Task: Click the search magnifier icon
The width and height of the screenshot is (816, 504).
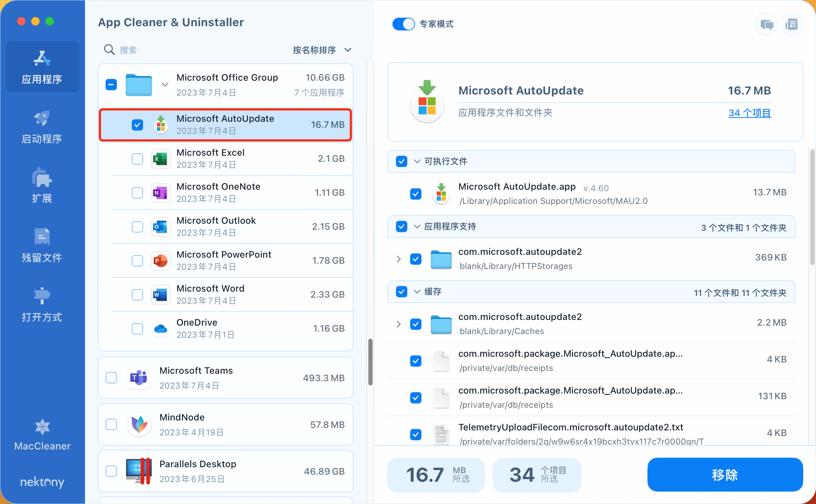Action: pyautogui.click(x=109, y=50)
